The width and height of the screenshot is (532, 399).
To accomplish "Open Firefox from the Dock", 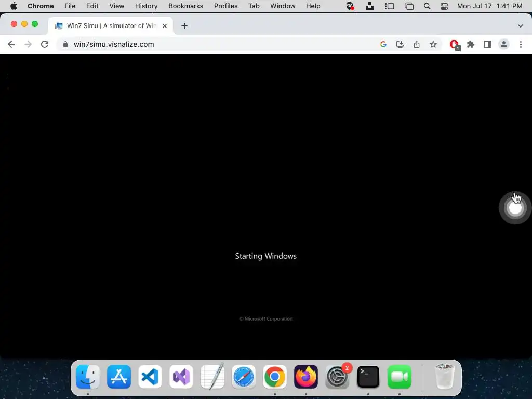I will 306,377.
